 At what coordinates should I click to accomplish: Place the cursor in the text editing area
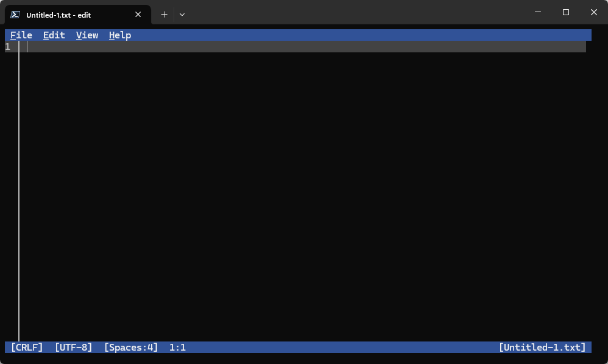[244, 183]
